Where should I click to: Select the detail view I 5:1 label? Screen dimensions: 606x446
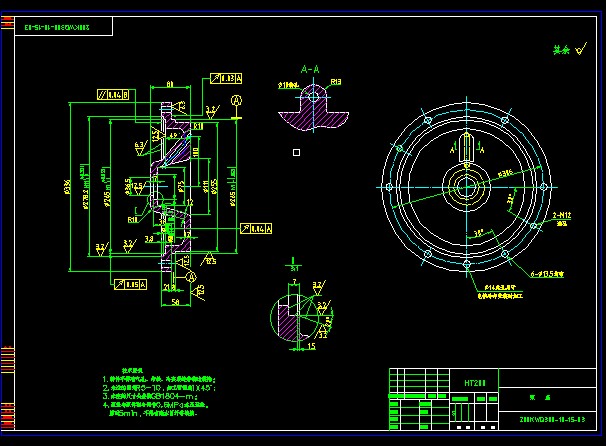pos(293,264)
